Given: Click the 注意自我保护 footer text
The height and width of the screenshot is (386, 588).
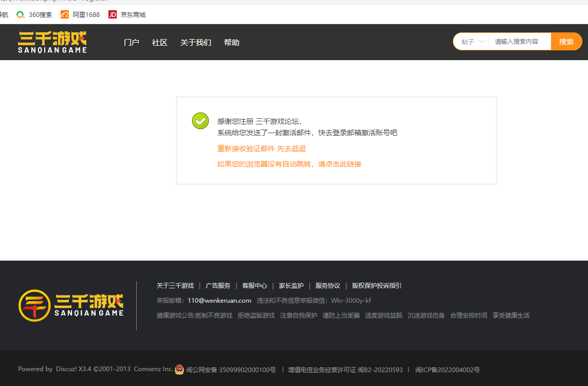Looking at the screenshot, I should [x=299, y=316].
